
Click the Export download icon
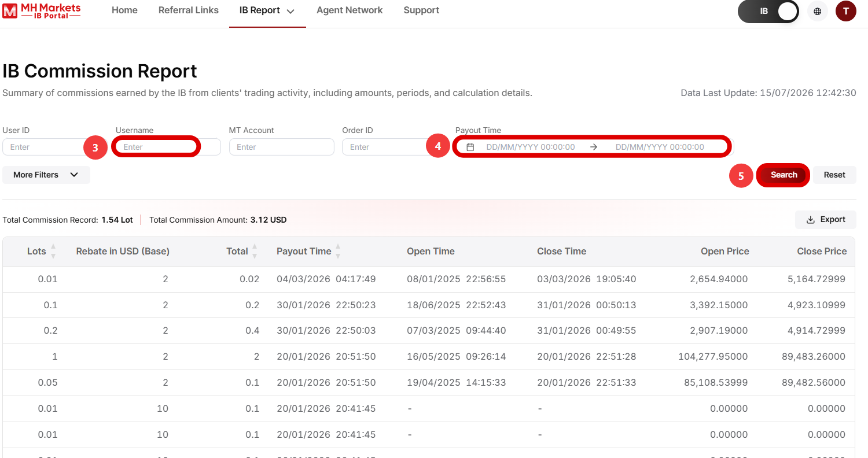pos(811,220)
